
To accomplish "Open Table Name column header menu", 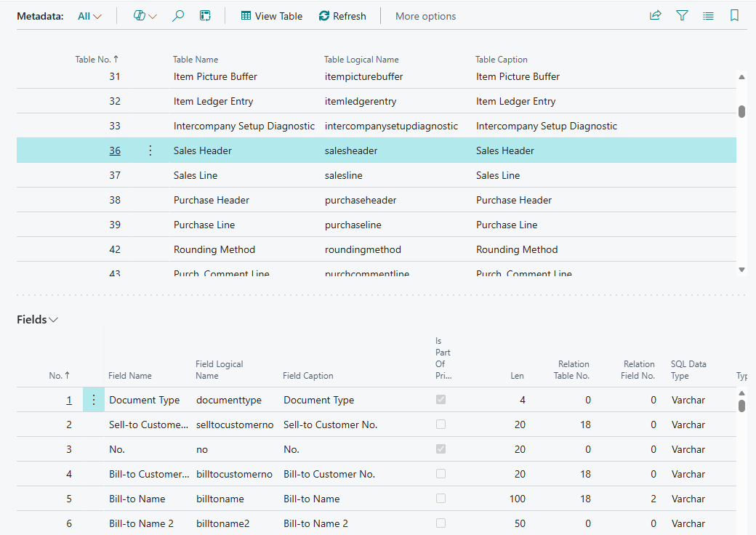I will pyautogui.click(x=196, y=60).
